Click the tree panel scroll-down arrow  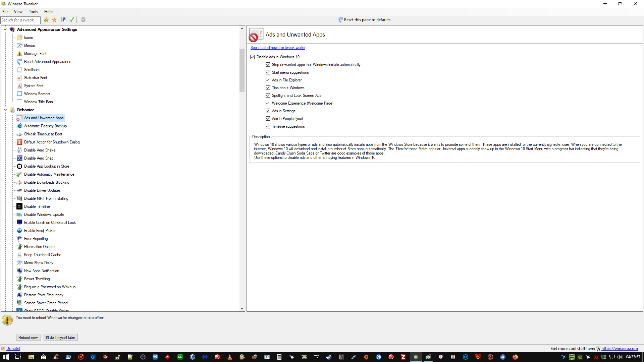(242, 309)
